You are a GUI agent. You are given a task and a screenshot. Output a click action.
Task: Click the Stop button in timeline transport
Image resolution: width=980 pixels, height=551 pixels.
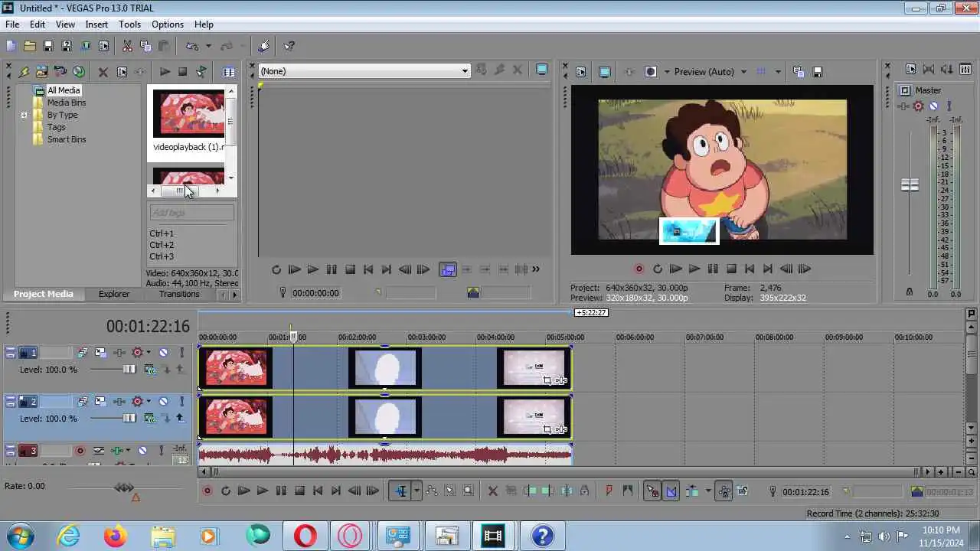pos(299,491)
